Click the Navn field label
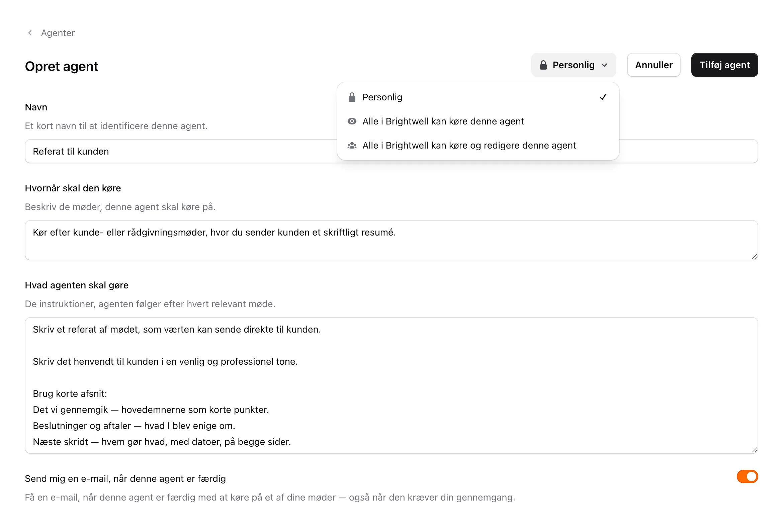The image size is (783, 532). [36, 107]
